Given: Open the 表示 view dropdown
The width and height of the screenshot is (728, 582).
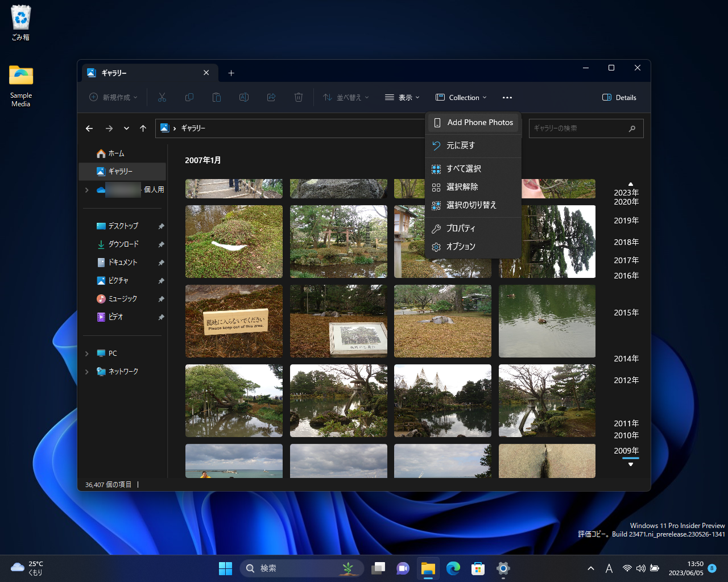Looking at the screenshot, I should pos(402,97).
